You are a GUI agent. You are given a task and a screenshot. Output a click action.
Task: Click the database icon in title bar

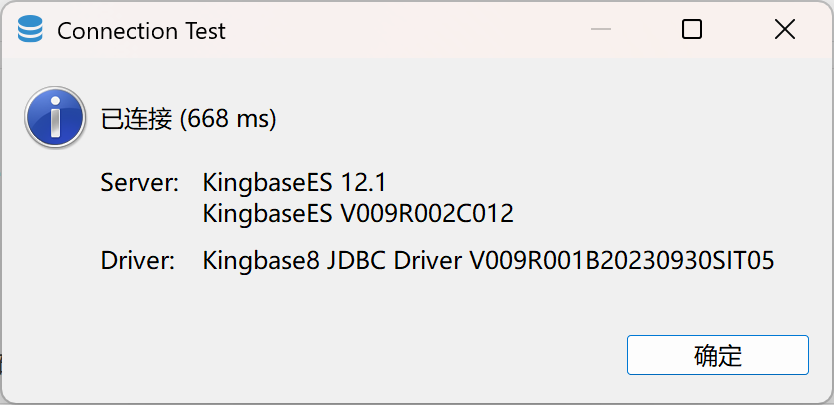click(30, 30)
